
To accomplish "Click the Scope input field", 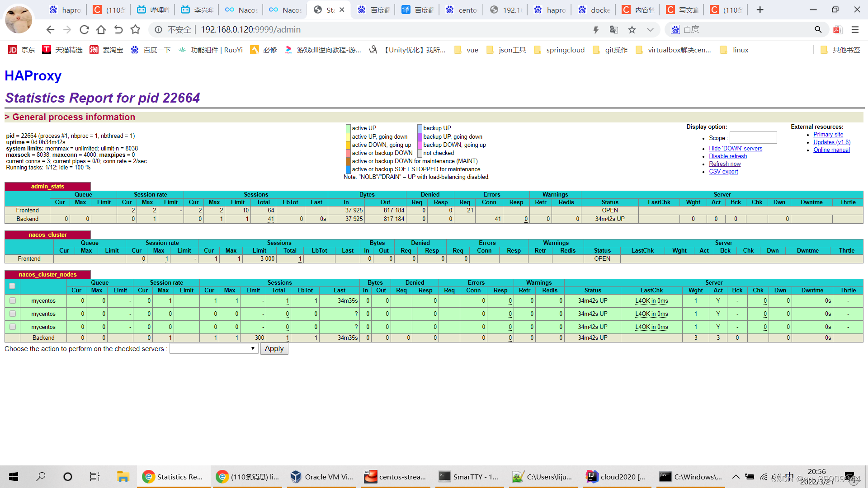I will pos(753,138).
